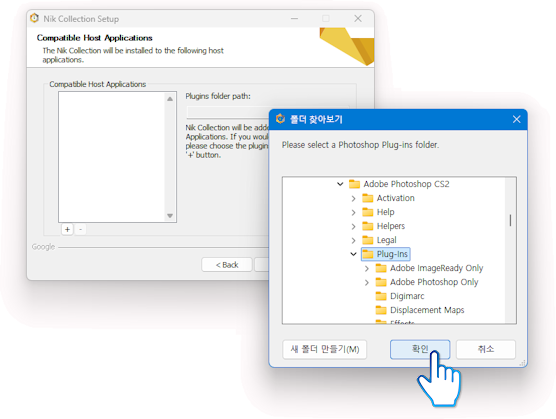The width and height of the screenshot is (556, 419).
Task: Remove a host application with the - button
Action: [x=80, y=229]
